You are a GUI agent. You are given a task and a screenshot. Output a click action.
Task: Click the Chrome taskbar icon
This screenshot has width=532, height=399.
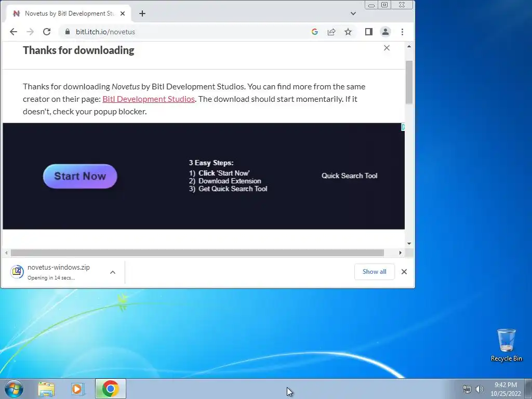111,389
